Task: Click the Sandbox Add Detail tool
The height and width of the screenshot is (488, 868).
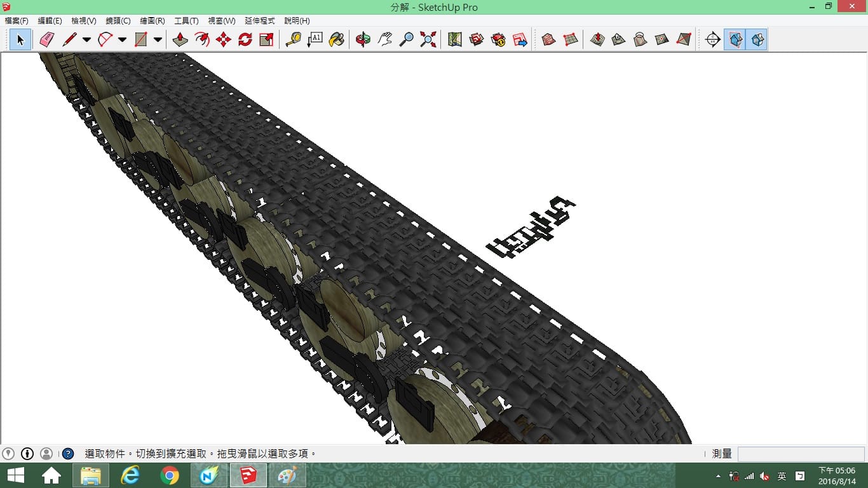Action: click(x=661, y=39)
